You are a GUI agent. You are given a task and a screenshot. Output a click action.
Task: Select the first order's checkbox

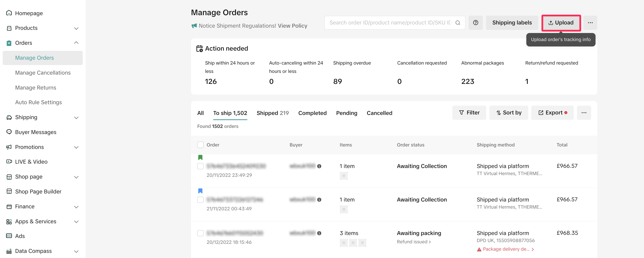coord(200,166)
